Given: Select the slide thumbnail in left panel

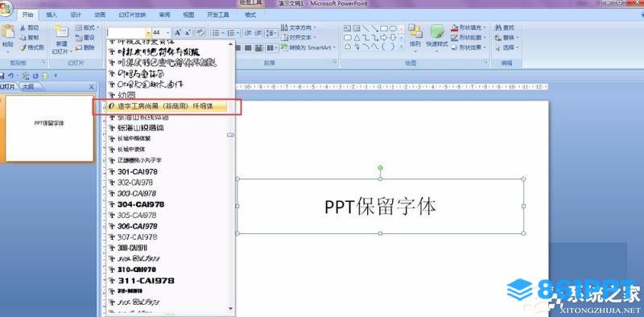Looking at the screenshot, I should [x=49, y=129].
